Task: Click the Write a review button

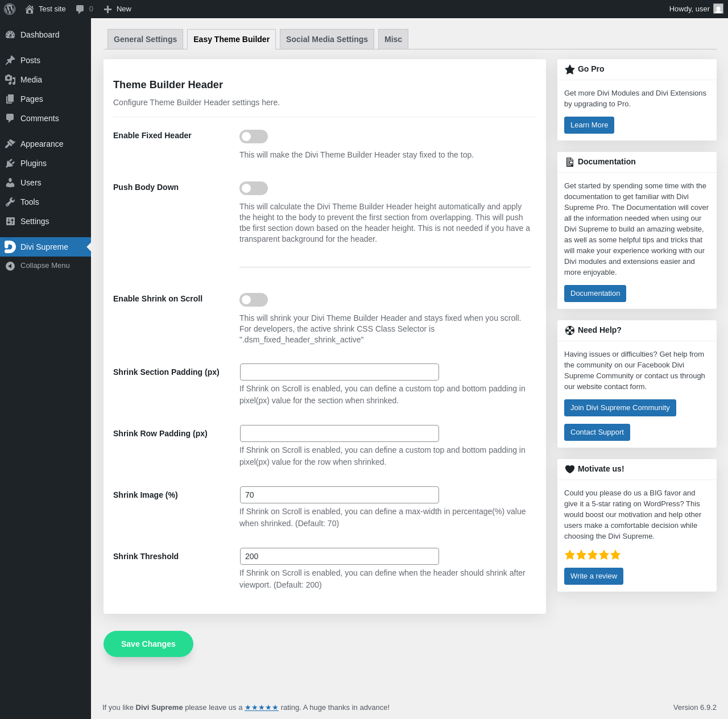Action: [x=594, y=576]
